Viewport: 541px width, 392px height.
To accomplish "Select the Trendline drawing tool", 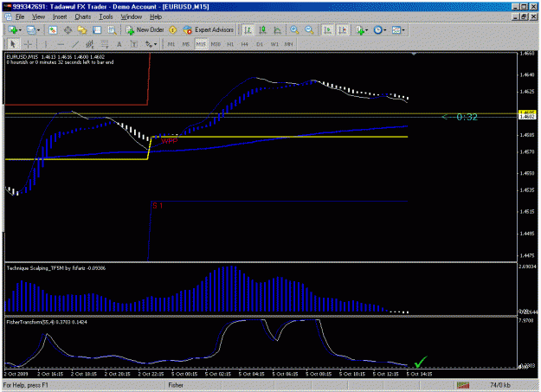I will [x=75, y=44].
